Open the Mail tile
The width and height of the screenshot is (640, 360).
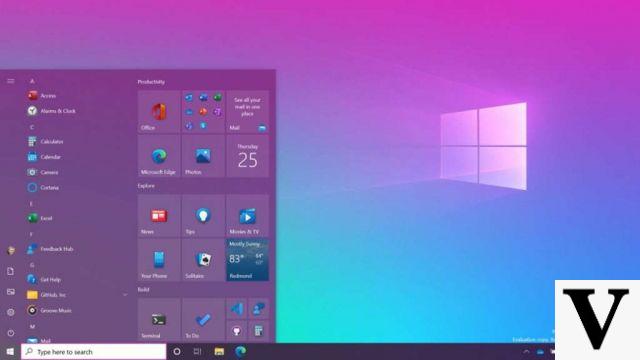pyautogui.click(x=247, y=112)
